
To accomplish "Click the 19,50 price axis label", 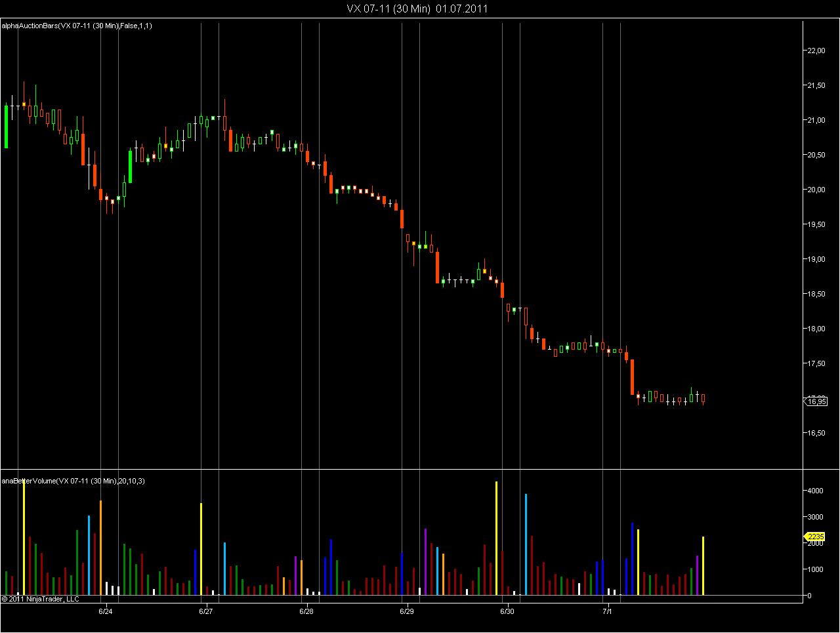I will click(818, 224).
